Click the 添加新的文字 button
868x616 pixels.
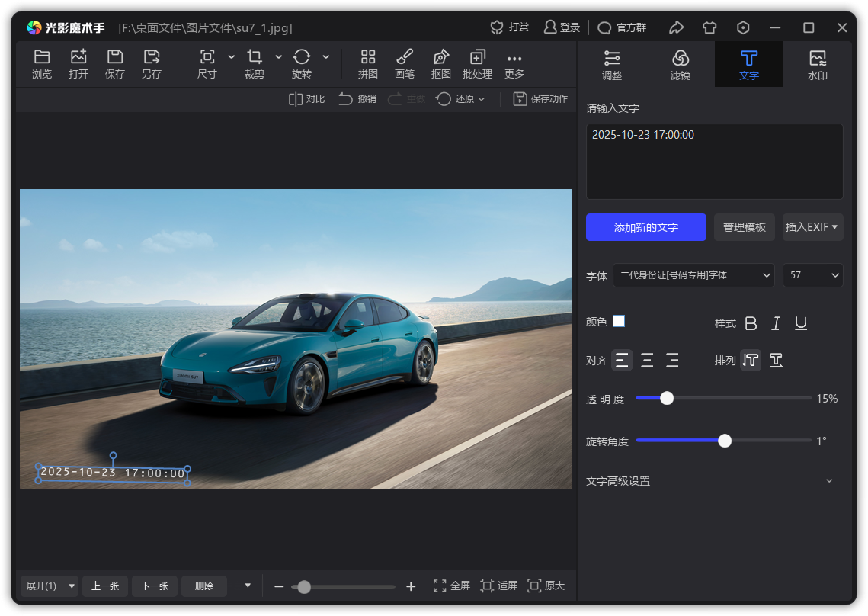point(646,227)
